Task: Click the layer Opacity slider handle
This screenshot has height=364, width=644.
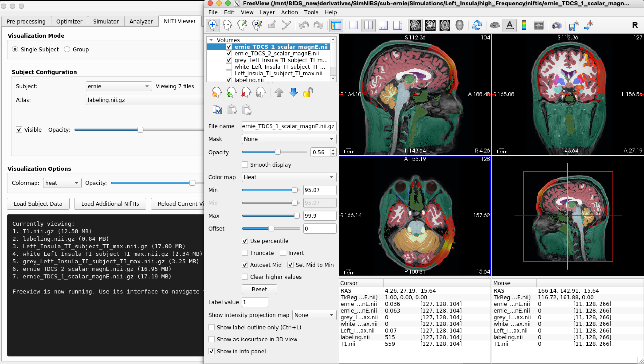Action: (x=278, y=152)
